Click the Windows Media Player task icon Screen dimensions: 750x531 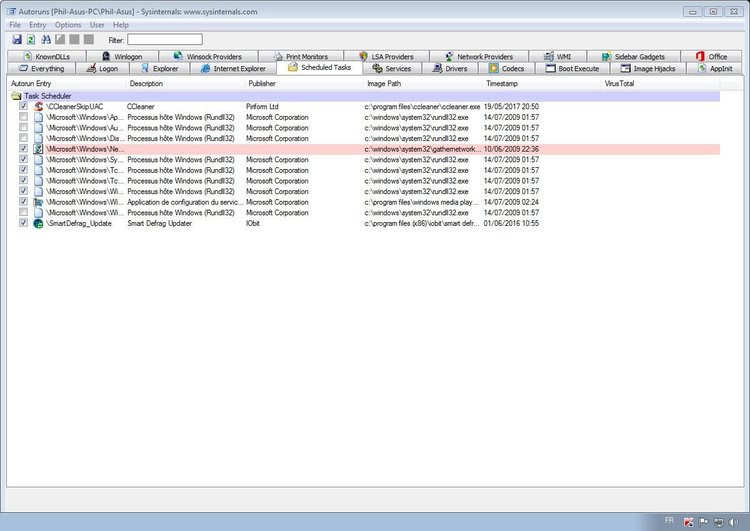click(38, 202)
